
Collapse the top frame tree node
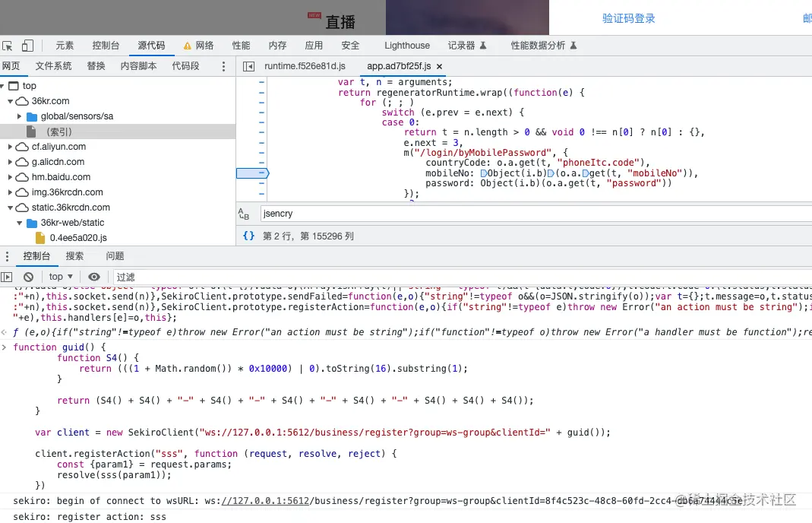pos(2,86)
